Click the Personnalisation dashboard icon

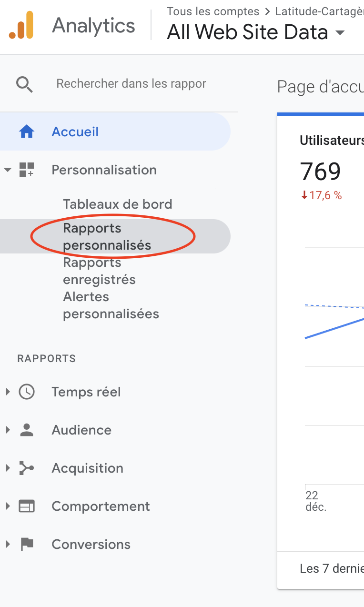(x=26, y=170)
